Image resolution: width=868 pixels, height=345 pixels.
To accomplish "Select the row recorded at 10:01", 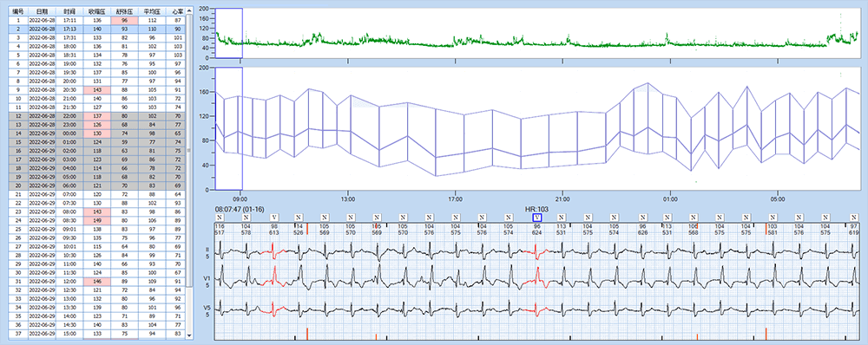I will tap(97, 246).
